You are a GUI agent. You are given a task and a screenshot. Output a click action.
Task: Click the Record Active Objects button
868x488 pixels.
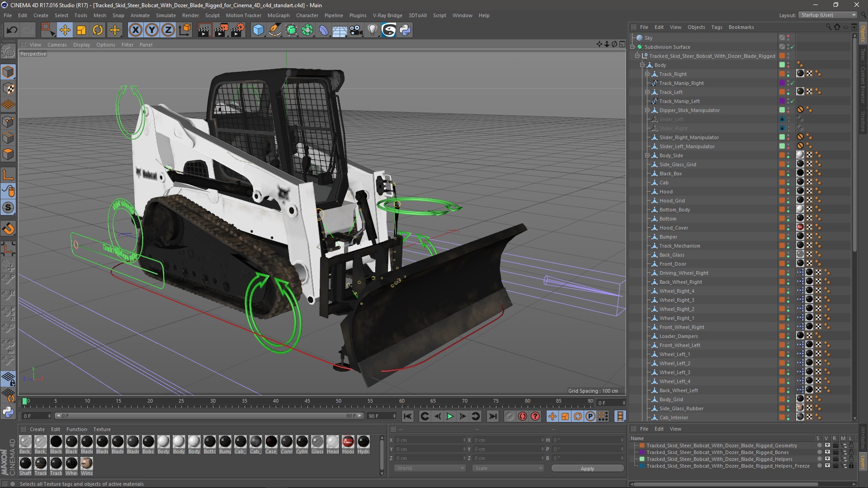[x=510, y=416]
